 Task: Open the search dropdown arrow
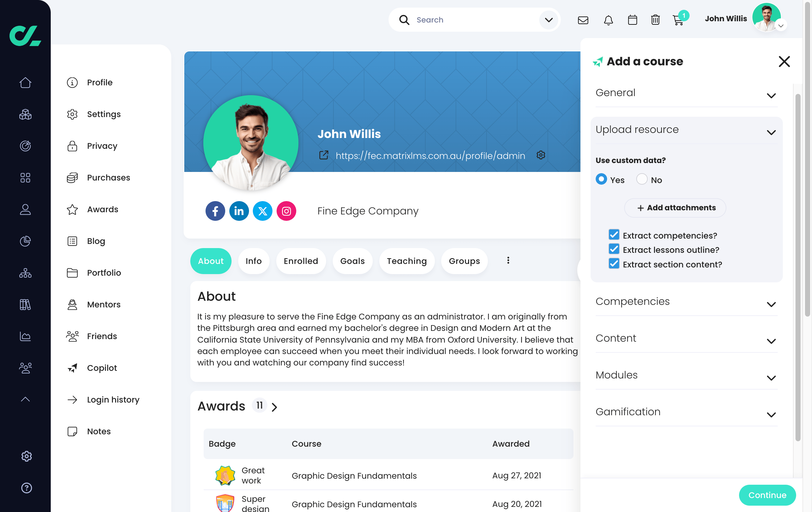pos(549,20)
